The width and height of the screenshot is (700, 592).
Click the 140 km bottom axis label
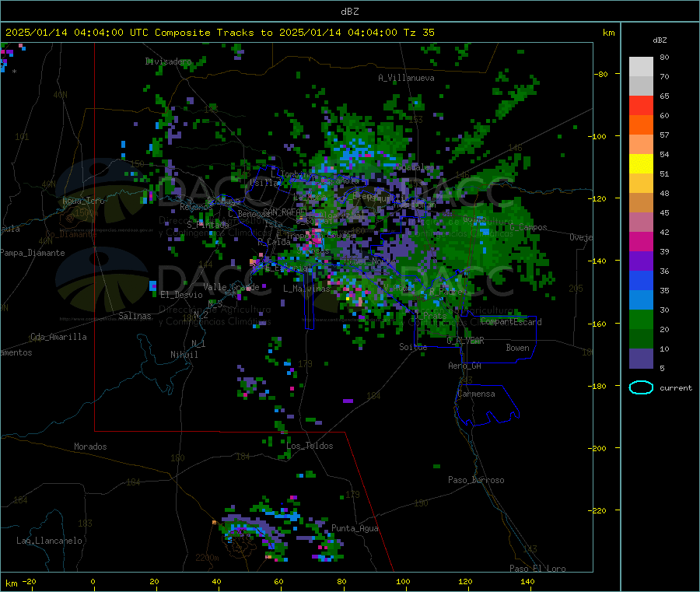coord(527,581)
